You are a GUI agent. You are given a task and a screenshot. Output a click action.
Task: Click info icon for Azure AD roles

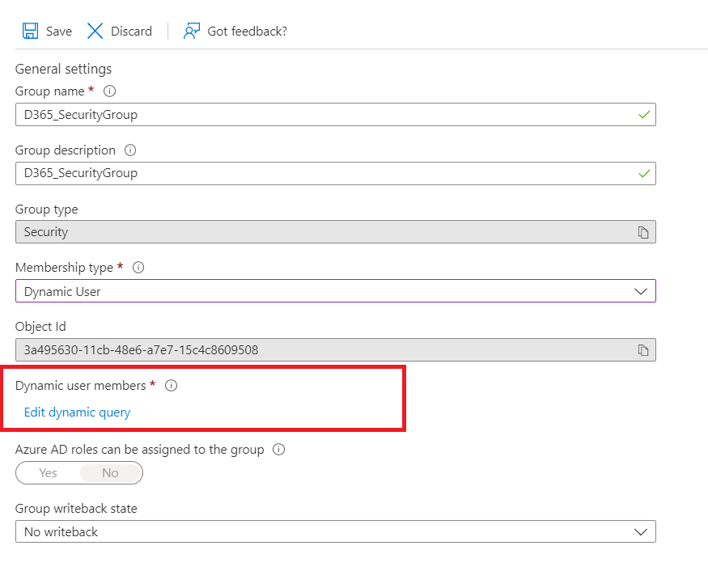coord(278,450)
